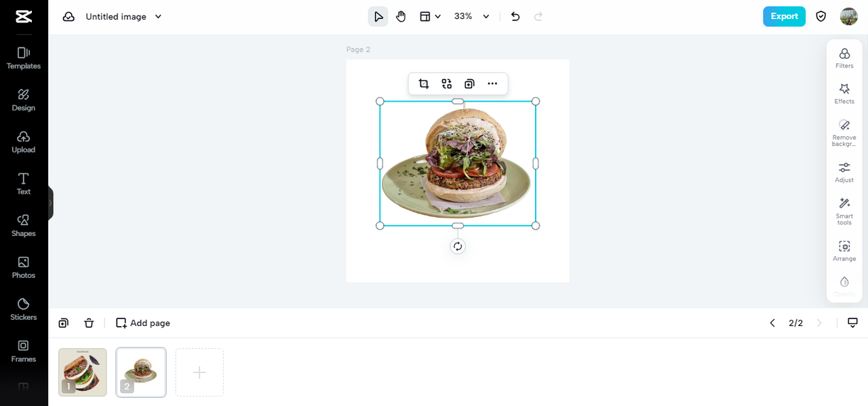The height and width of the screenshot is (406, 868).
Task: Click the cloud save status icon
Action: pos(68,17)
